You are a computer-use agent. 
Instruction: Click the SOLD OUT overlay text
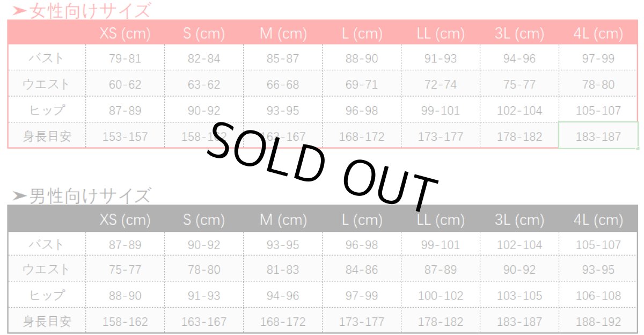point(322,164)
